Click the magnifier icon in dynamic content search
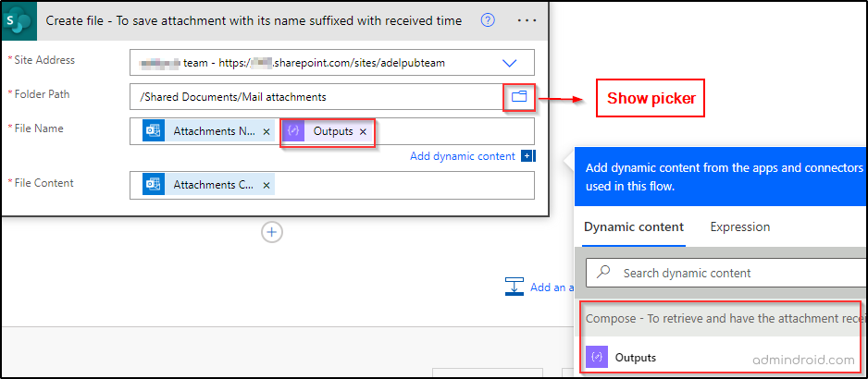Viewport: 868px width, 379px height. pos(604,273)
